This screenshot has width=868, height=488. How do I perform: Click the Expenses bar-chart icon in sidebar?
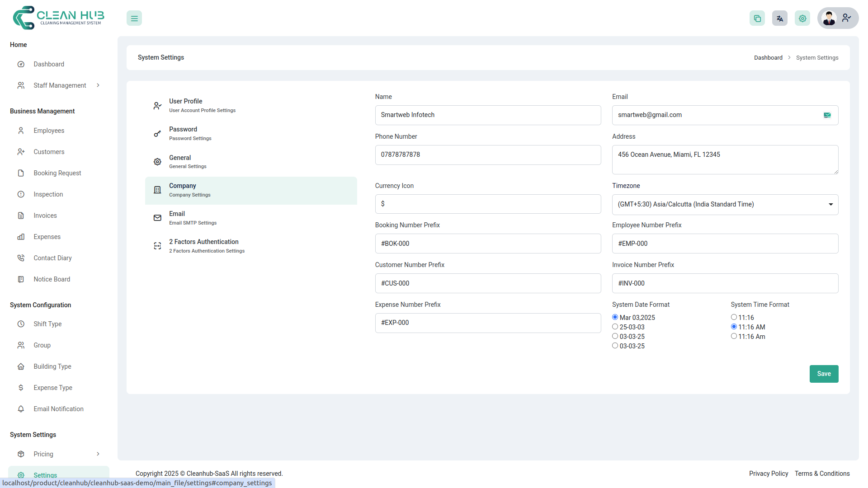(21, 237)
